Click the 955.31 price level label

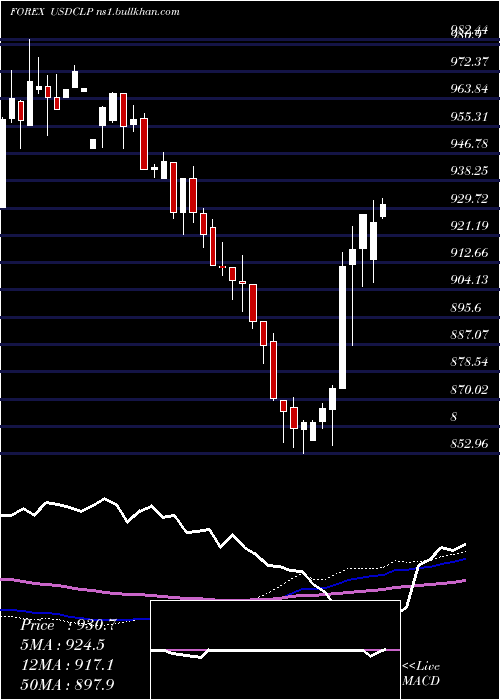click(x=469, y=117)
